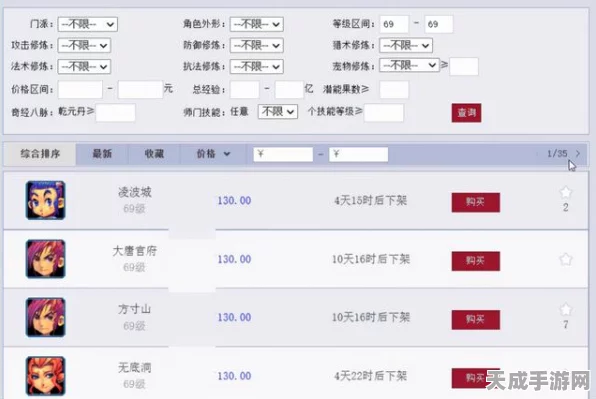The image size is (596, 399).
Task: Buy the 无底洞 character
Action: [x=476, y=378]
